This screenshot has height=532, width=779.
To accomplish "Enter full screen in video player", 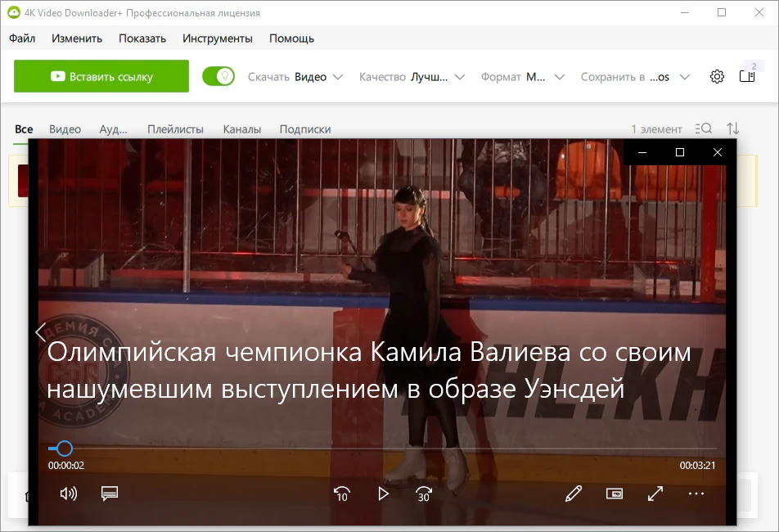I will pos(655,494).
